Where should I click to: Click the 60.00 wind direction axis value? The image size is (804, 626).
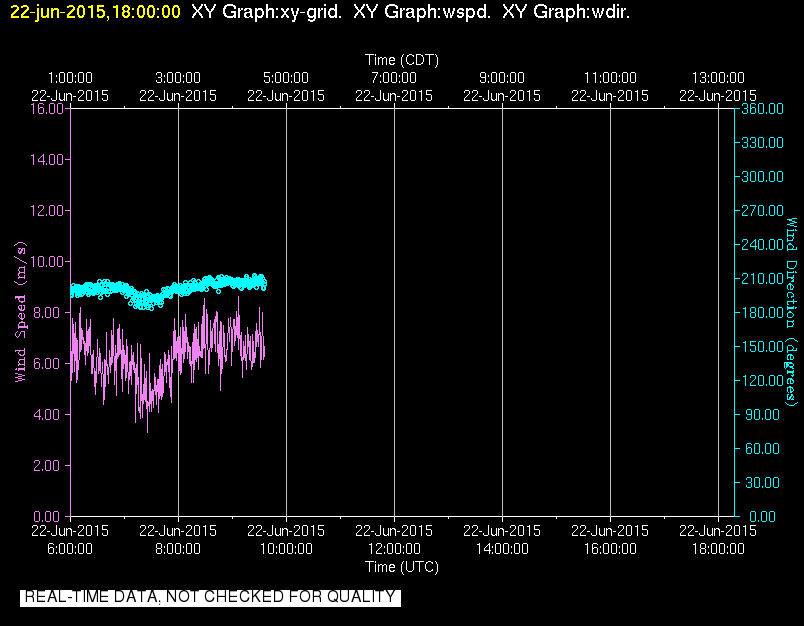[762, 449]
